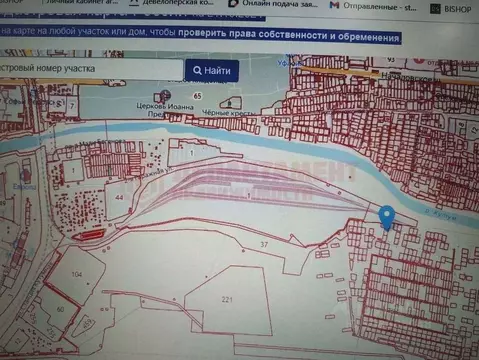This screenshot has width=479, height=360.
Task: Select land parcel labeled 104
Action: (77, 274)
